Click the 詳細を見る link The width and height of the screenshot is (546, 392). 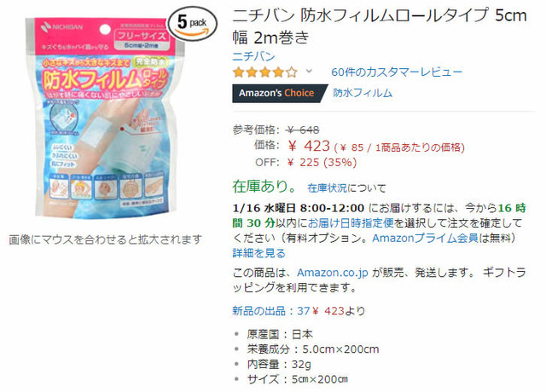tap(259, 253)
